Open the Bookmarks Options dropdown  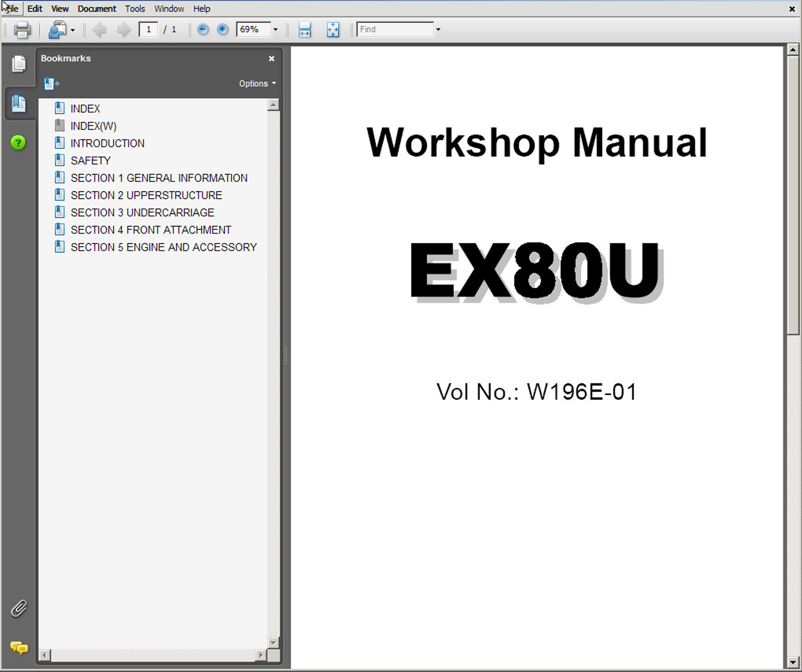click(257, 84)
